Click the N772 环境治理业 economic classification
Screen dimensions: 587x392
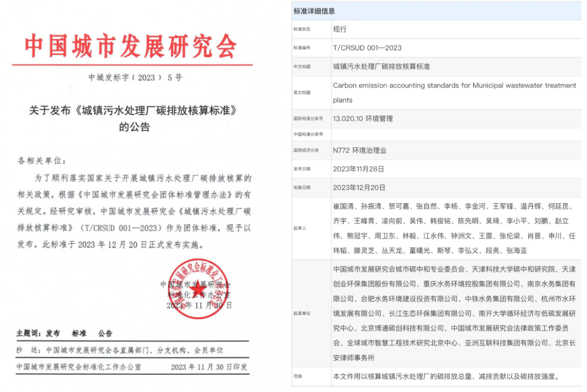[360, 150]
